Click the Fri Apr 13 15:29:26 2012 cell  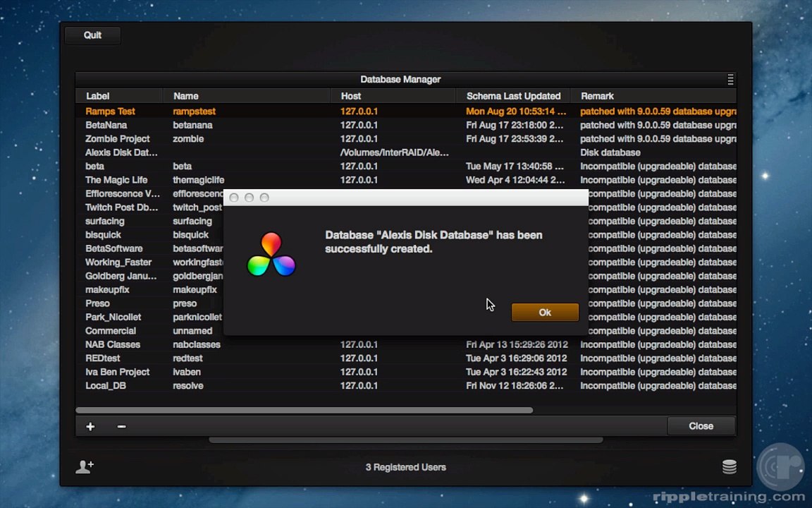[x=517, y=345]
